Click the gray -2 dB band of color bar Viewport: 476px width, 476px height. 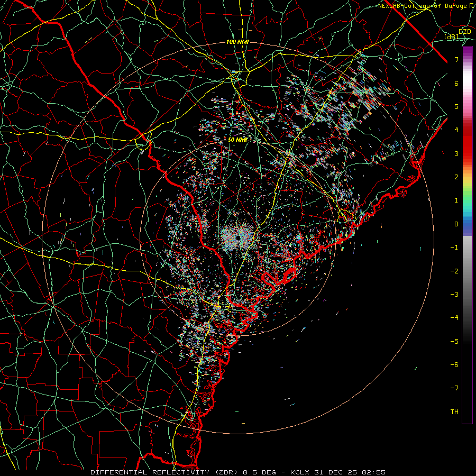click(x=467, y=271)
